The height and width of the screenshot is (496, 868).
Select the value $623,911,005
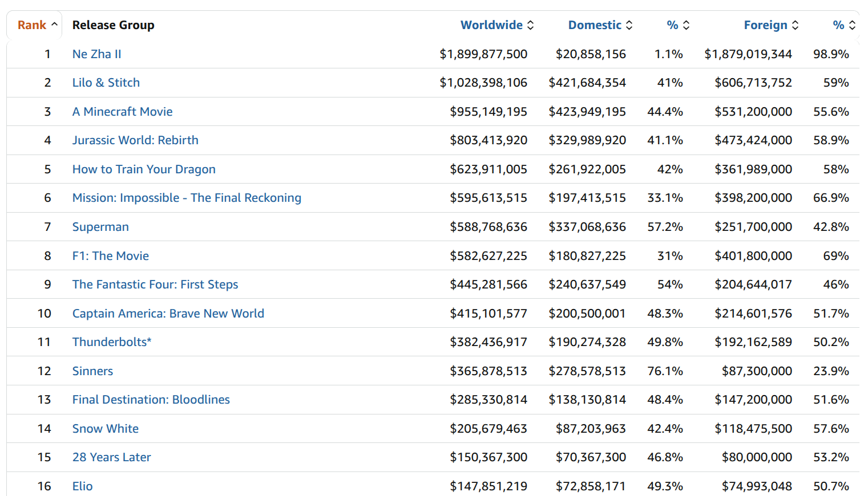(488, 169)
